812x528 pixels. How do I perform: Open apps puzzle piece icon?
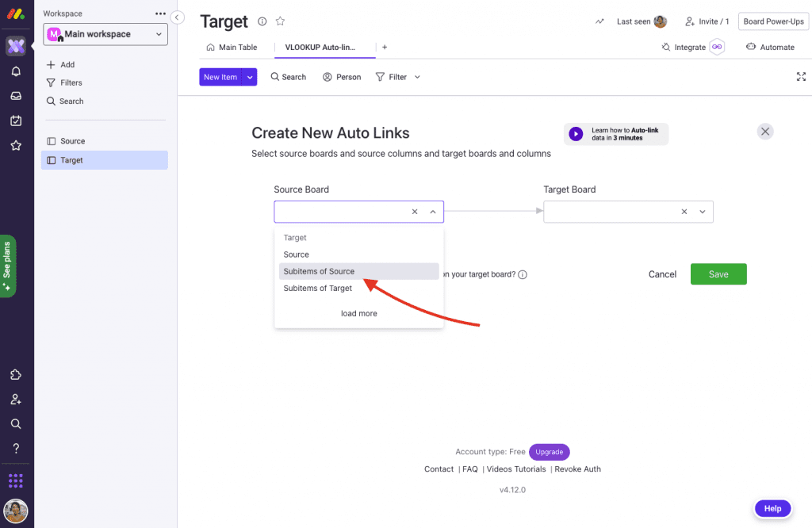[x=16, y=375]
